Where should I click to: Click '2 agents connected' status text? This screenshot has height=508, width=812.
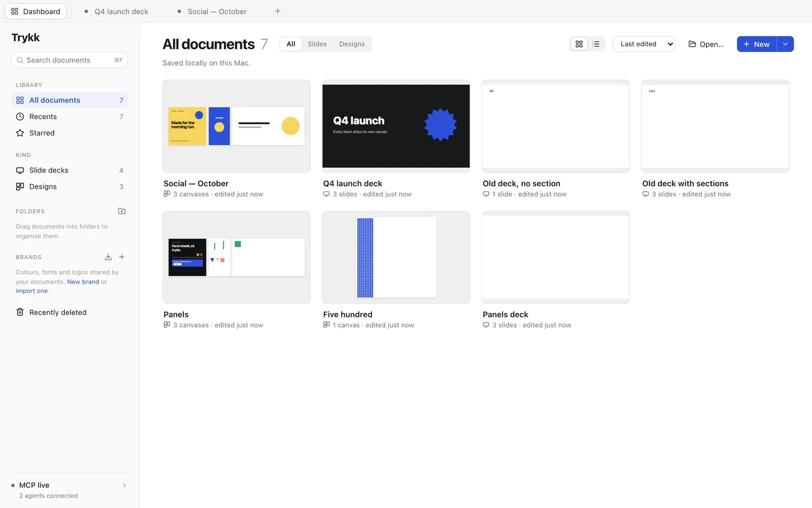click(x=48, y=496)
